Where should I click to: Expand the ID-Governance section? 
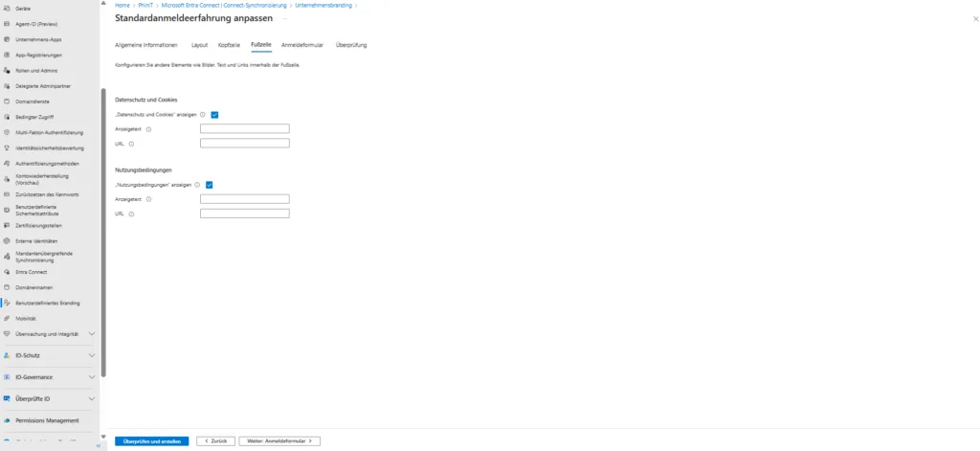[x=92, y=377]
